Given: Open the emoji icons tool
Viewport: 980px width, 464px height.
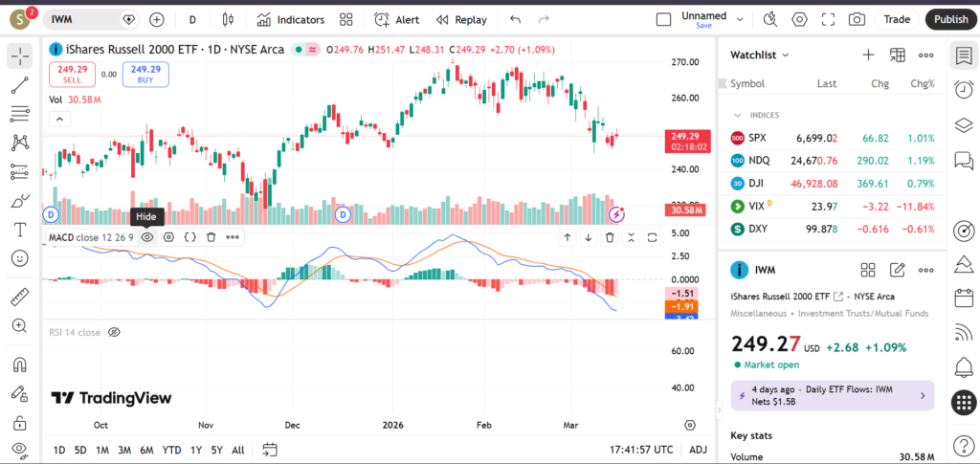Looking at the screenshot, I should pyautogui.click(x=19, y=258).
